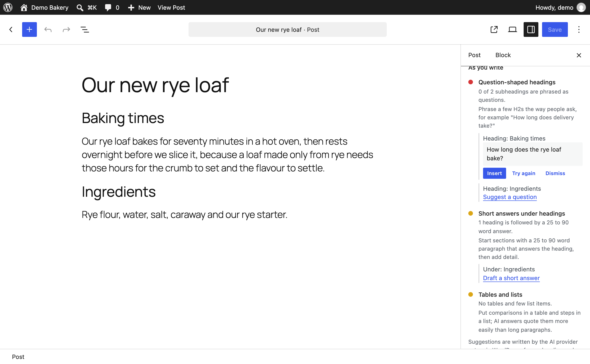This screenshot has height=364, width=590.
Task: Open Demo Bakery site home link
Action: (x=44, y=7)
